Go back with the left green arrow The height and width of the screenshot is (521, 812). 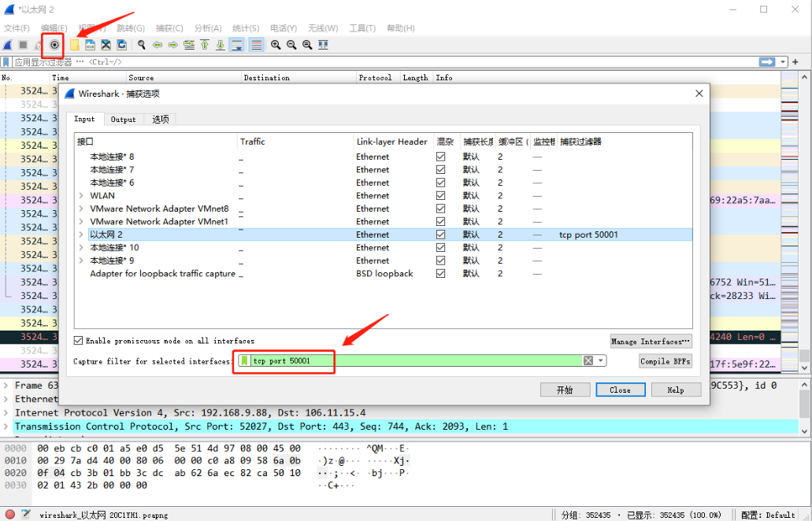(158, 45)
